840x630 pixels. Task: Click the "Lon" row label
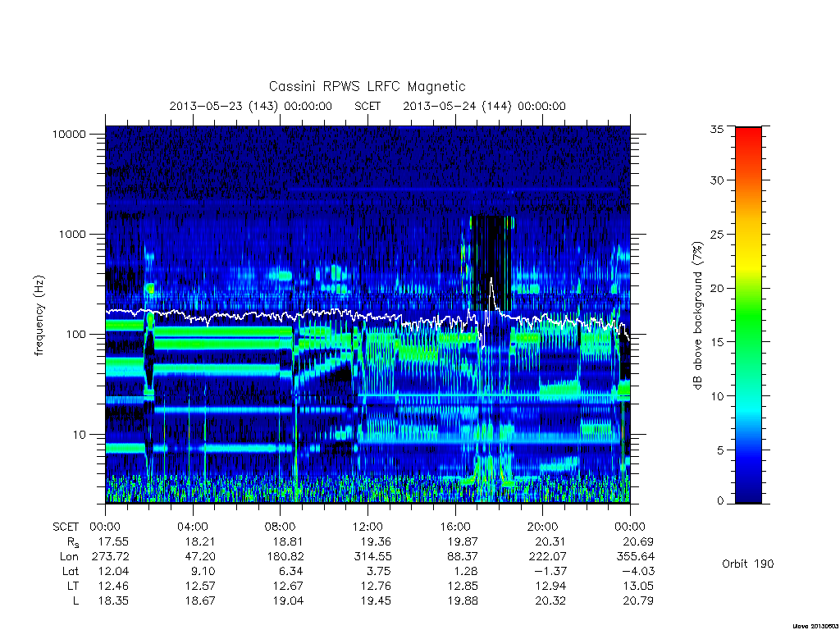tap(69, 557)
